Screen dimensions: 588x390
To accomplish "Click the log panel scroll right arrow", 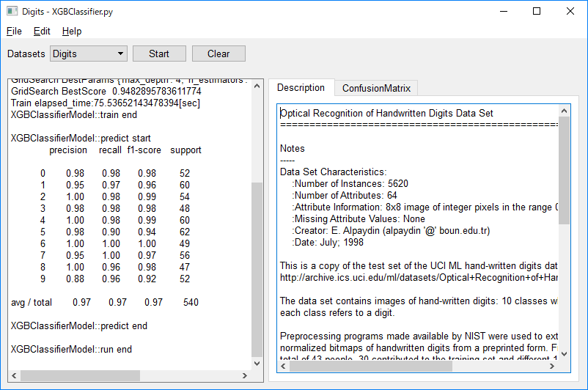I will (245, 375).
